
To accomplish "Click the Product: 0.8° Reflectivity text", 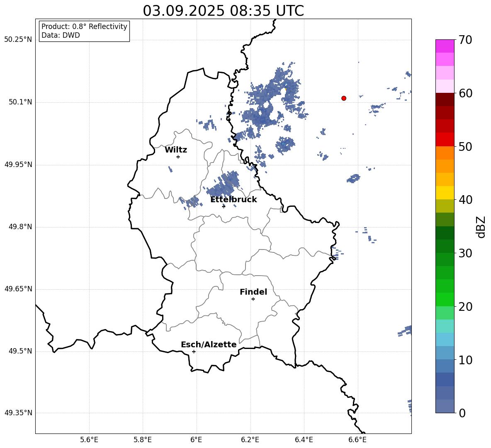I will [x=84, y=27].
